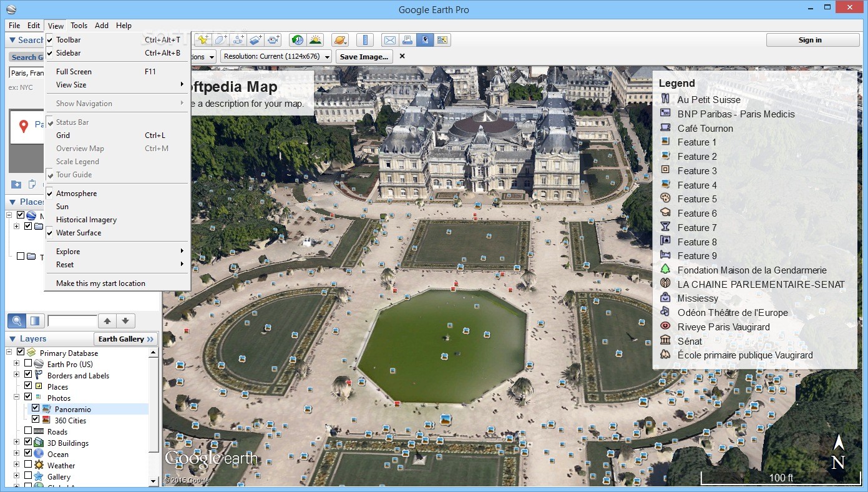Click the search field above the Layers panel
Viewport: 868px width, 492px height.
[x=72, y=321]
